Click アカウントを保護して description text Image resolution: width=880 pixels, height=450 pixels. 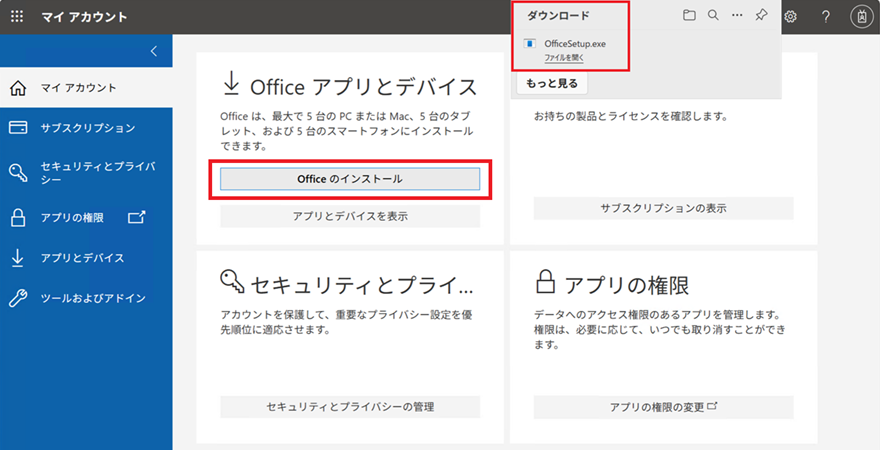pos(346,322)
